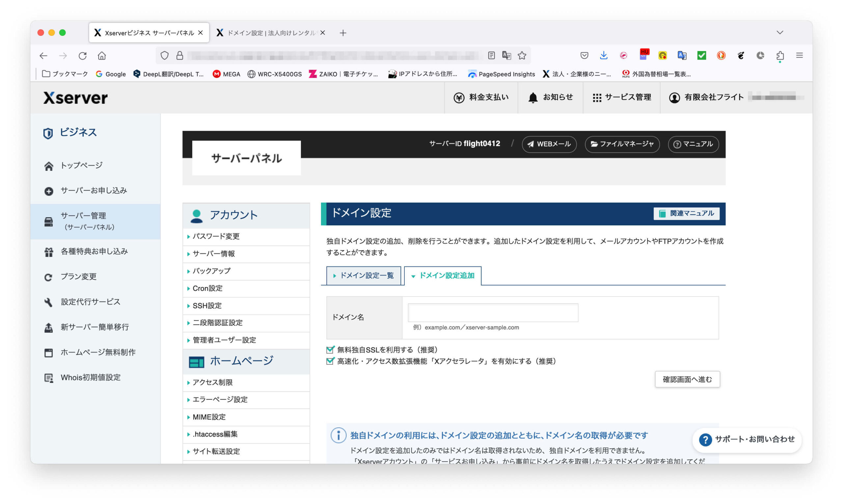Reload the current page

83,56
